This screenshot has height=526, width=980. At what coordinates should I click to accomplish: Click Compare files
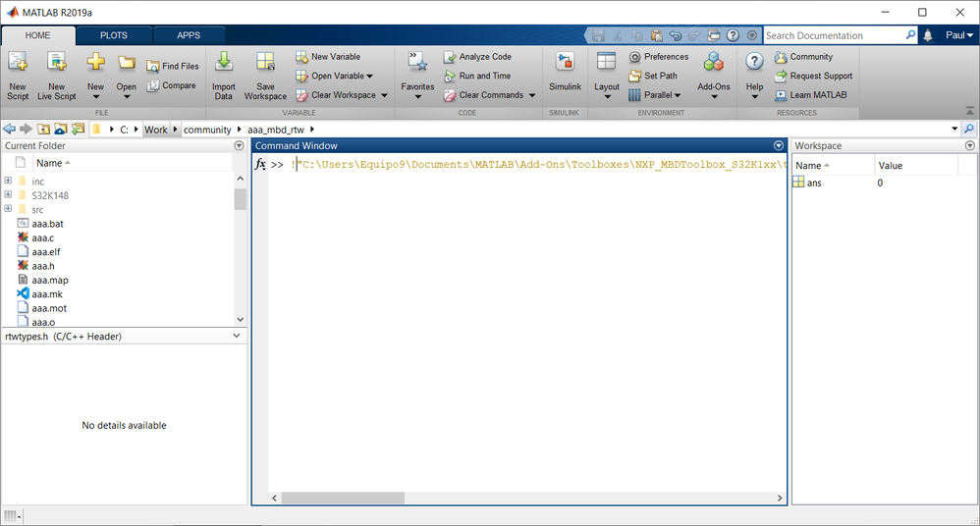coord(171,85)
